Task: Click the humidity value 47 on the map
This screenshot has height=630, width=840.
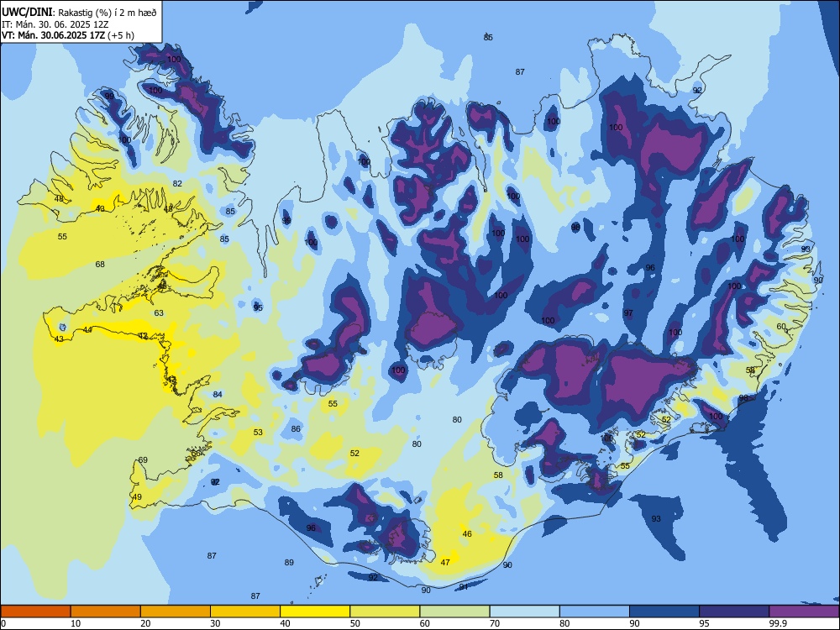Action: click(x=445, y=562)
